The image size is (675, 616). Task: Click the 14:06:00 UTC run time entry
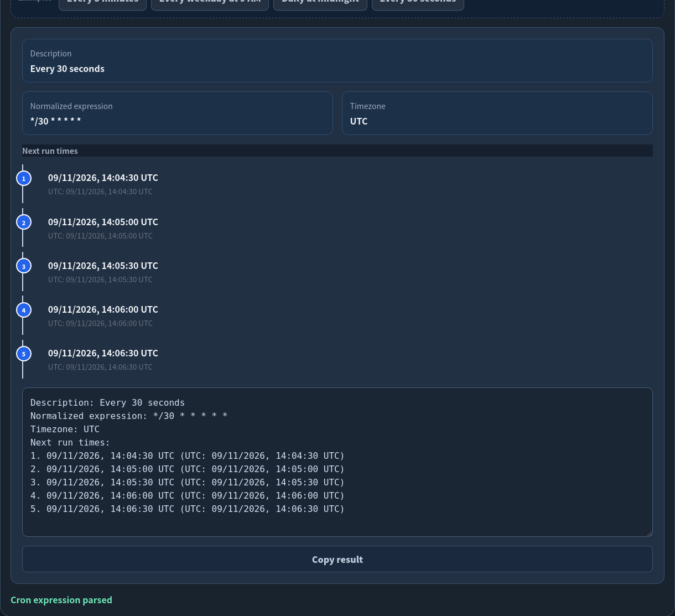pos(103,315)
